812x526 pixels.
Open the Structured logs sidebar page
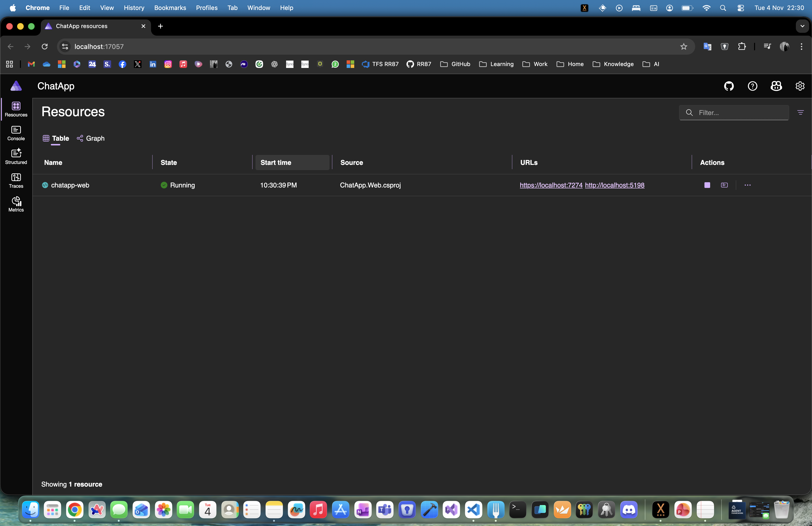click(x=16, y=157)
